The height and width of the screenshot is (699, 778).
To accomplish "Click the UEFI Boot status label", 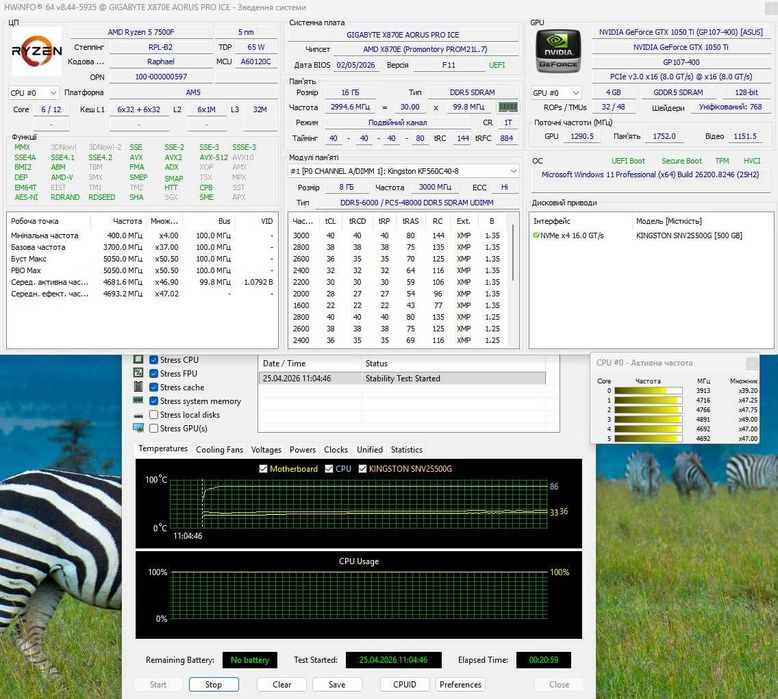I will click(628, 161).
